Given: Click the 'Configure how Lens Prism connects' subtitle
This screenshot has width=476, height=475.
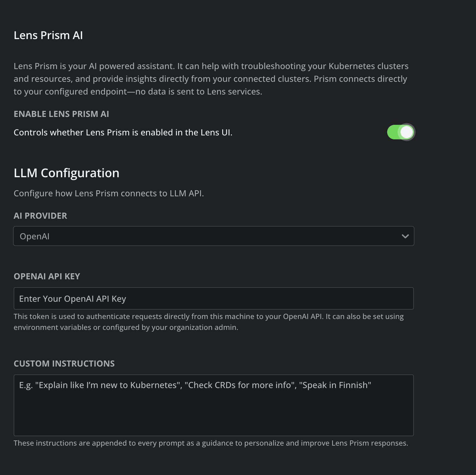Looking at the screenshot, I should pyautogui.click(x=109, y=193).
